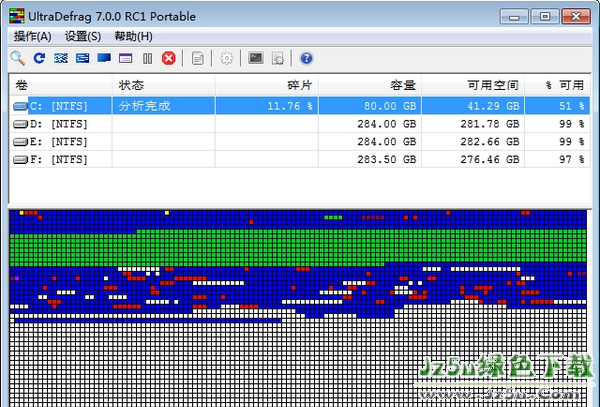Select the C: [NTFS] volume row

click(300, 106)
